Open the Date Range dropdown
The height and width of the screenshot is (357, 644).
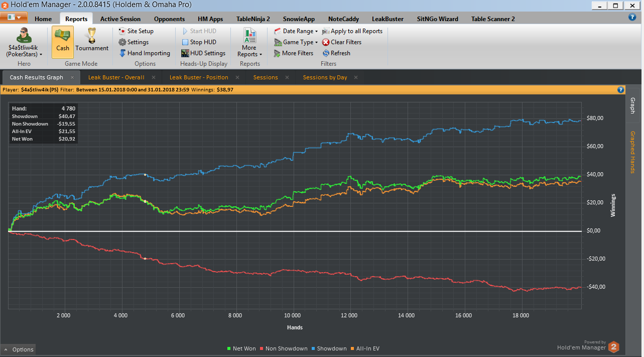pyautogui.click(x=296, y=31)
